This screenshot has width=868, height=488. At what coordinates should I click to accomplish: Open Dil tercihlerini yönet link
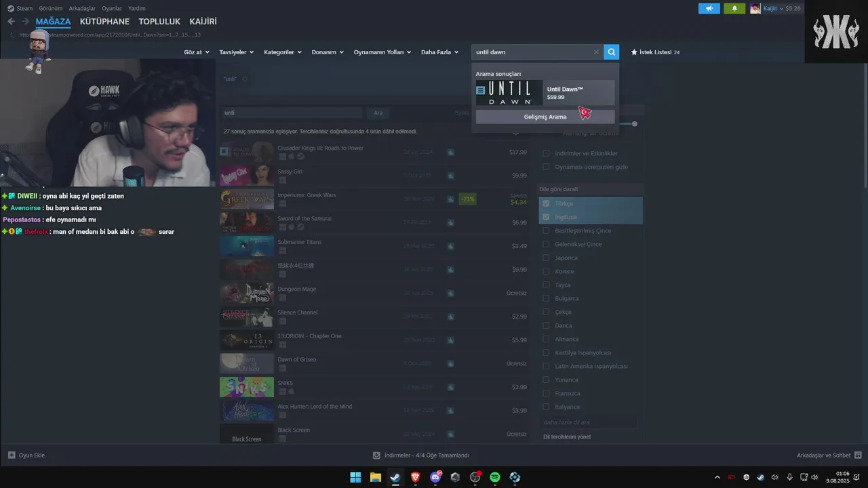tap(567, 437)
